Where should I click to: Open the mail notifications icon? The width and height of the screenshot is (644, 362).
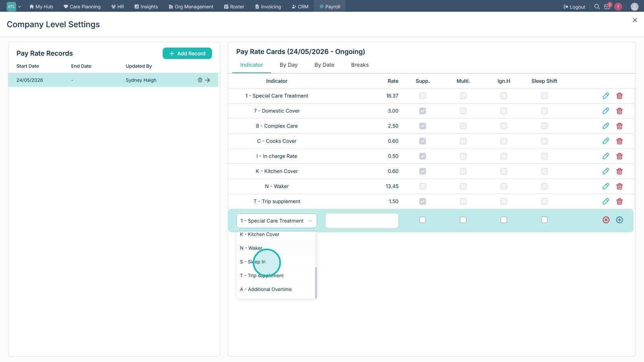tap(607, 6)
